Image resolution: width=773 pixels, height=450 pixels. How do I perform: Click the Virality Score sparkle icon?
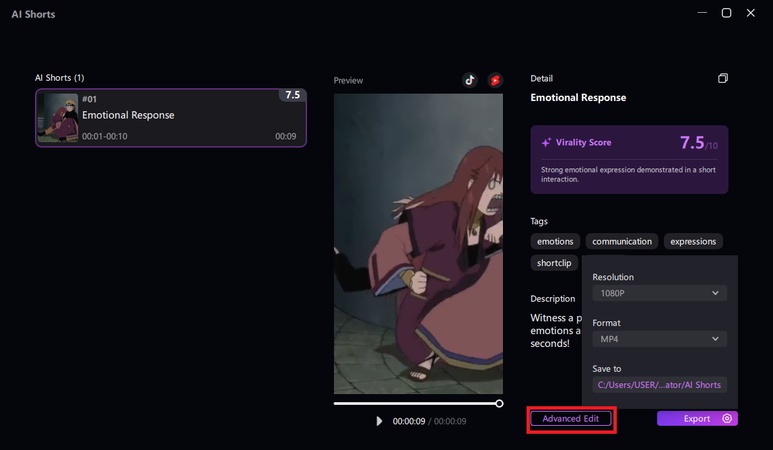point(546,143)
